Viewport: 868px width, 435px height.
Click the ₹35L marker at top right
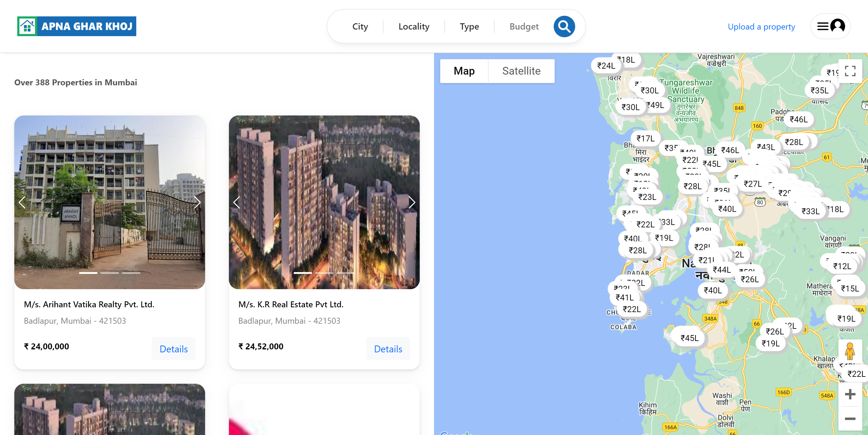(x=819, y=90)
